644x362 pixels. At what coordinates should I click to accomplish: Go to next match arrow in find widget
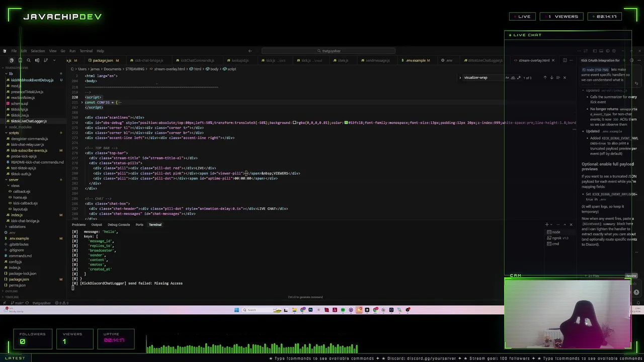click(551, 77)
